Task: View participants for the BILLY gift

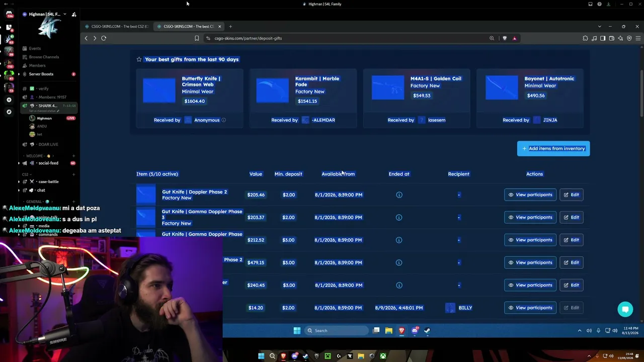Action: click(530, 308)
